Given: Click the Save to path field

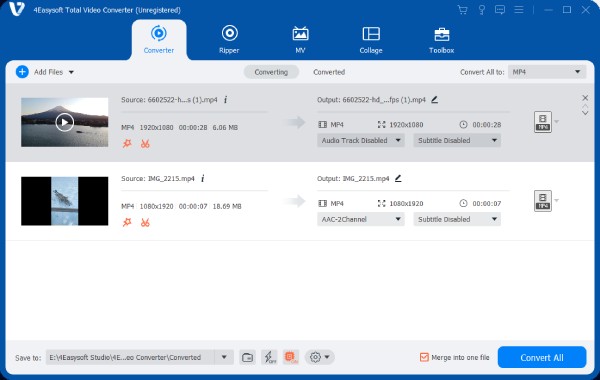Looking at the screenshot, I should pyautogui.click(x=130, y=357).
